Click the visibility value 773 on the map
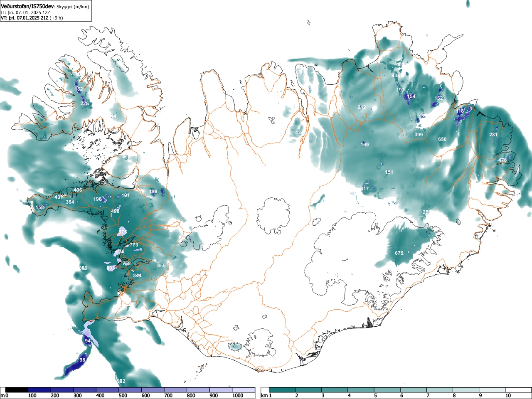 [134, 245]
